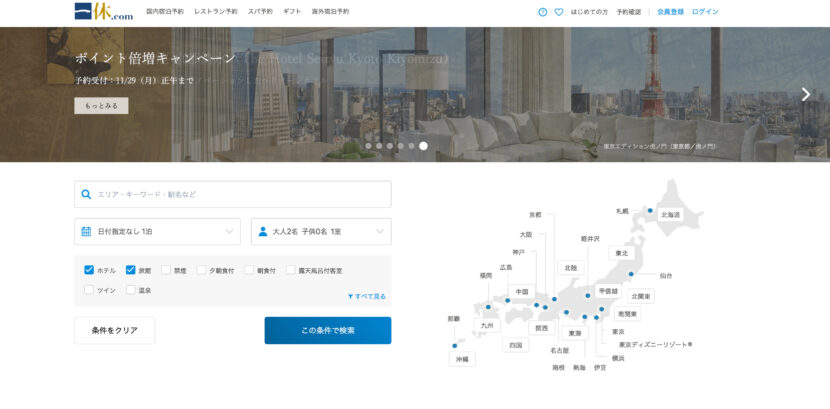Viewport: 830px width, 409px height.
Task: Toggle the 旅館 checkbox
Action: pyautogui.click(x=131, y=270)
